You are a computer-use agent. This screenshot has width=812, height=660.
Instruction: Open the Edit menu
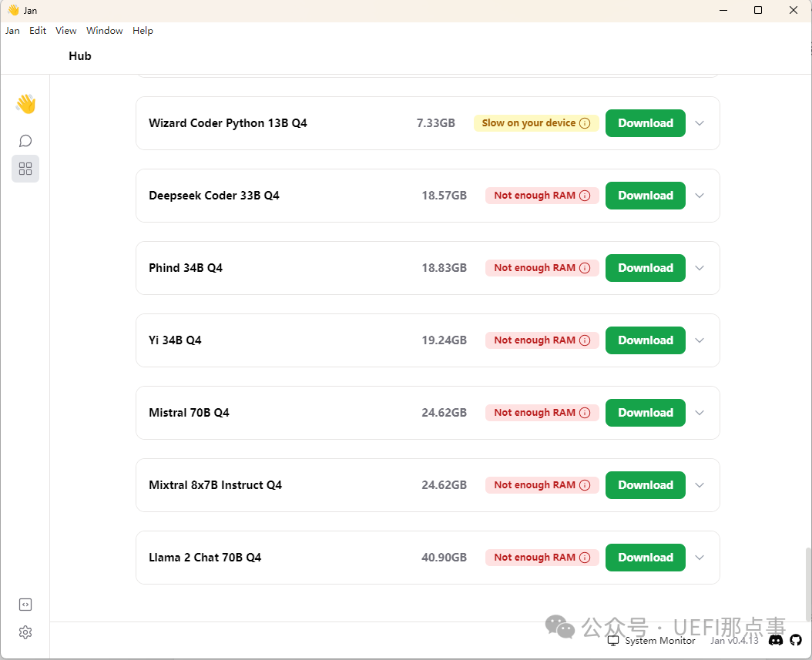click(x=38, y=31)
